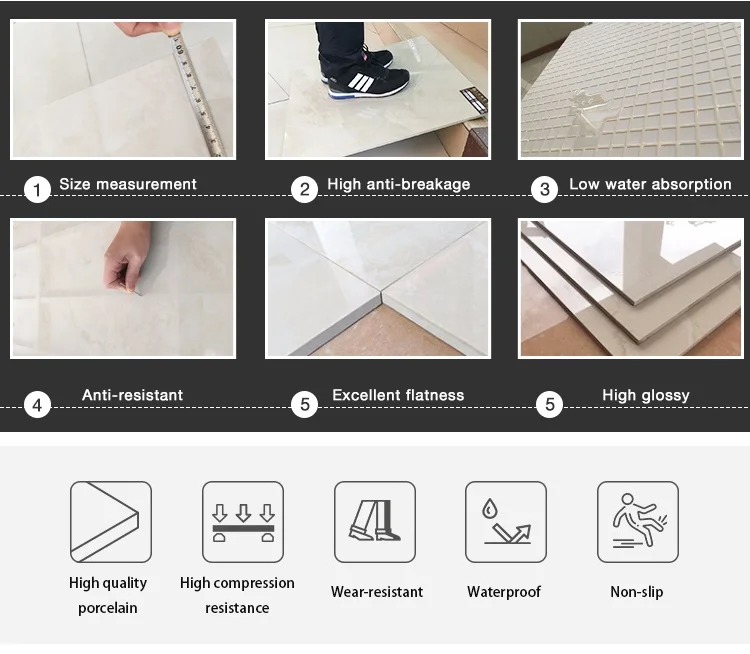Screen dimensions: 750x654
Task: Open the Low water absorption photo
Action: 630,89
